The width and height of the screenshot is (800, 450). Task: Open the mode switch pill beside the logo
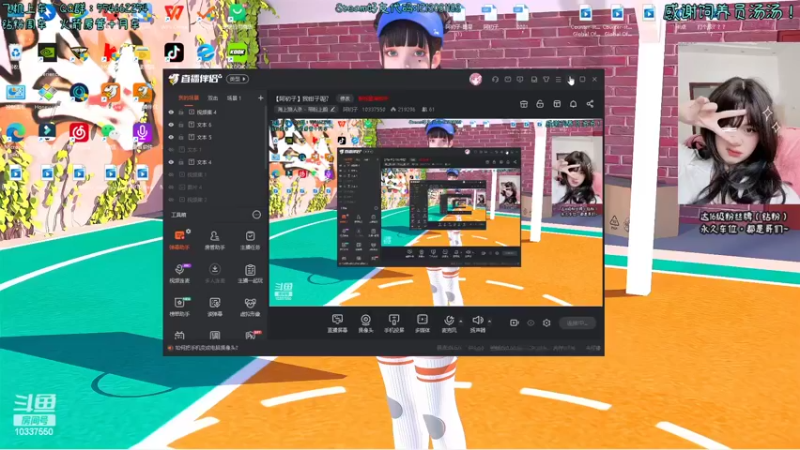(x=238, y=79)
